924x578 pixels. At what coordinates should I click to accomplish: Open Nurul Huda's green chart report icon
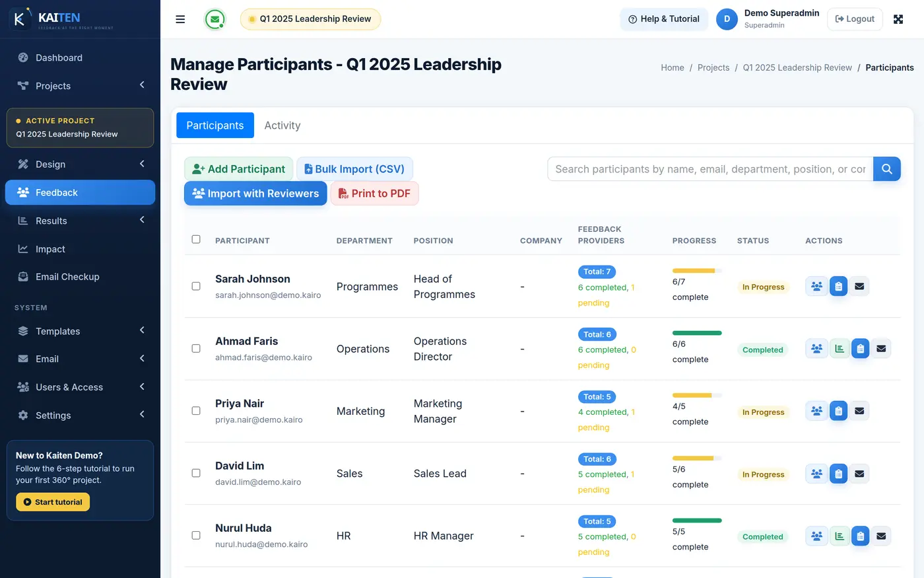point(839,536)
